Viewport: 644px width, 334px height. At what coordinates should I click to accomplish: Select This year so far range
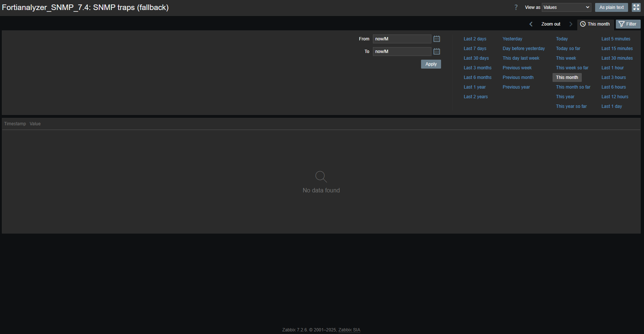pyautogui.click(x=571, y=106)
